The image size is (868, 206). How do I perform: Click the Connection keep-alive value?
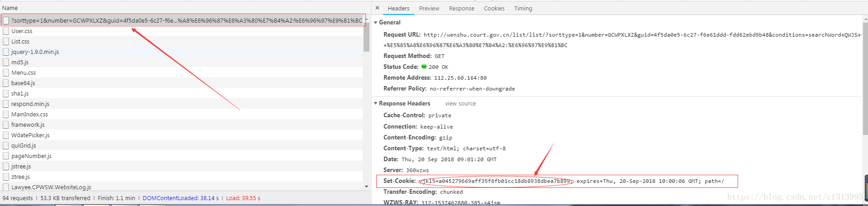coord(436,127)
